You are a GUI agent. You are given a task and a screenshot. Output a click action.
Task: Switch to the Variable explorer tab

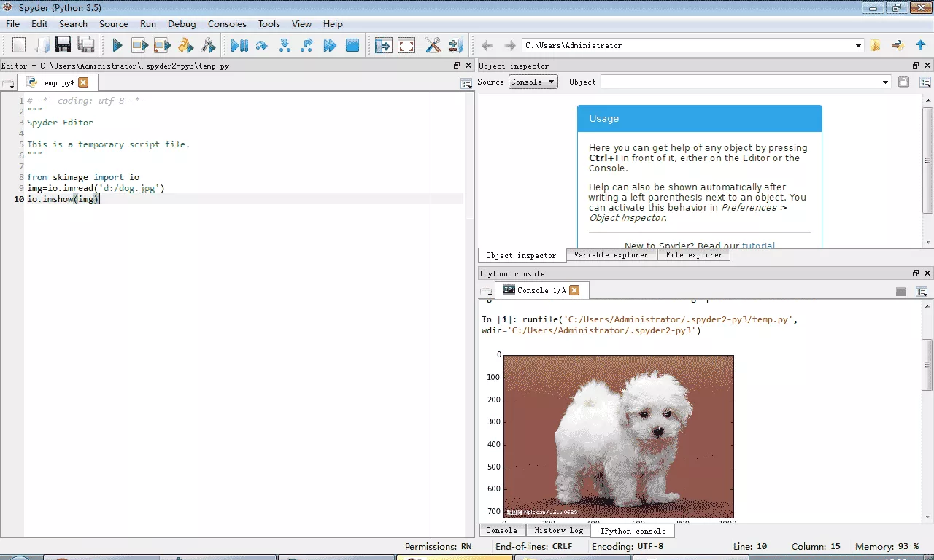pos(611,255)
